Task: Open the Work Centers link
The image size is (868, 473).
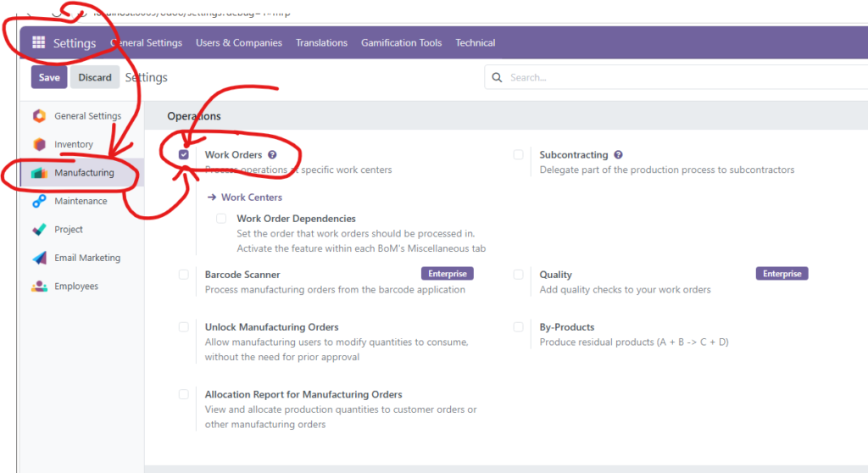Action: tap(251, 198)
